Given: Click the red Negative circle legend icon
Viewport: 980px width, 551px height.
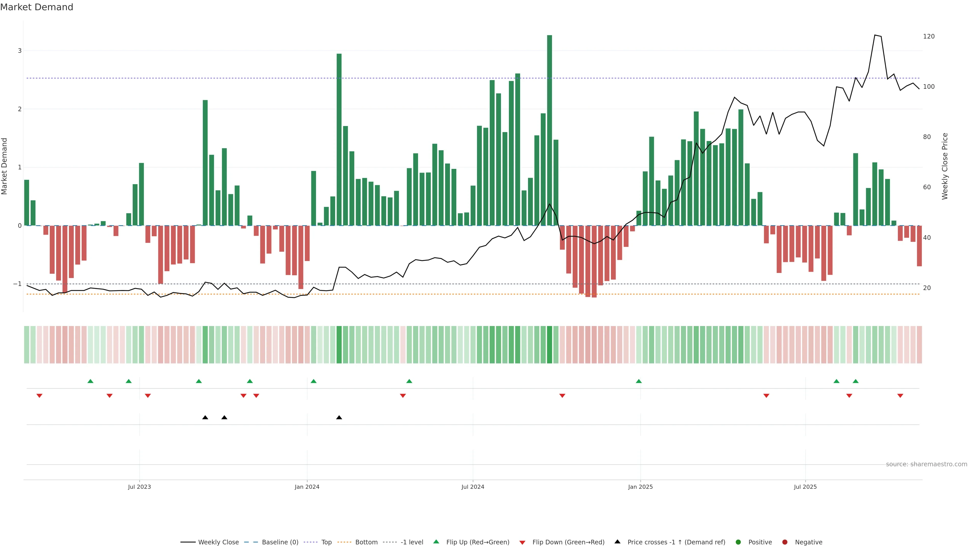Looking at the screenshot, I should pyautogui.click(x=785, y=542).
